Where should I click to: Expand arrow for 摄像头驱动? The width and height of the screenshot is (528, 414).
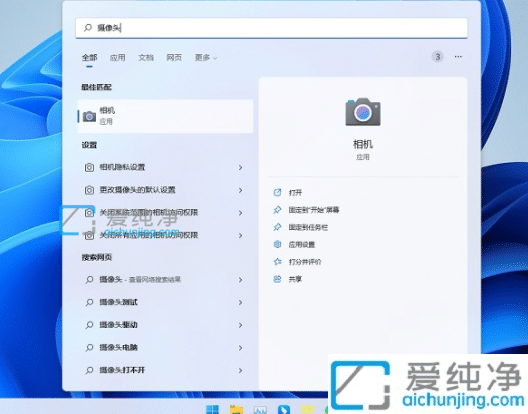(240, 325)
